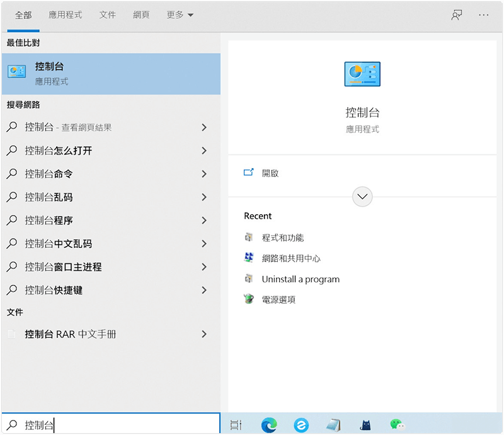Open the 控制台 best match result
This screenshot has width=504, height=435.
111,74
